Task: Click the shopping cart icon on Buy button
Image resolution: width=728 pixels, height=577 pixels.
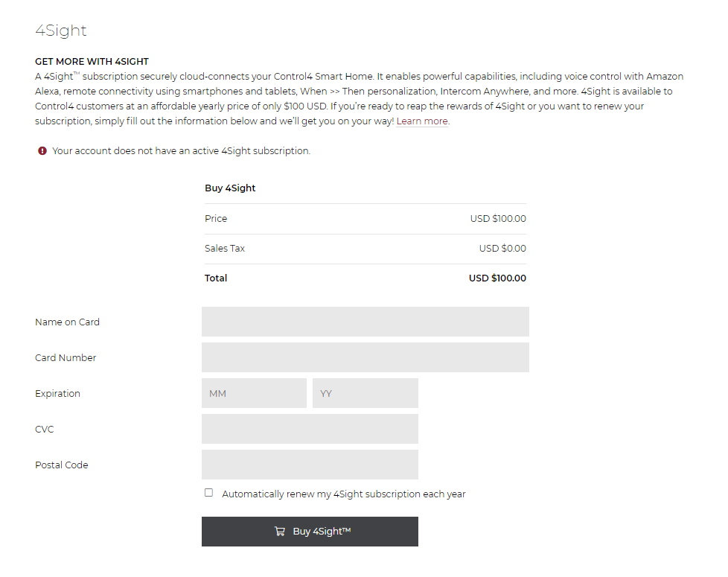Action: pyautogui.click(x=279, y=531)
